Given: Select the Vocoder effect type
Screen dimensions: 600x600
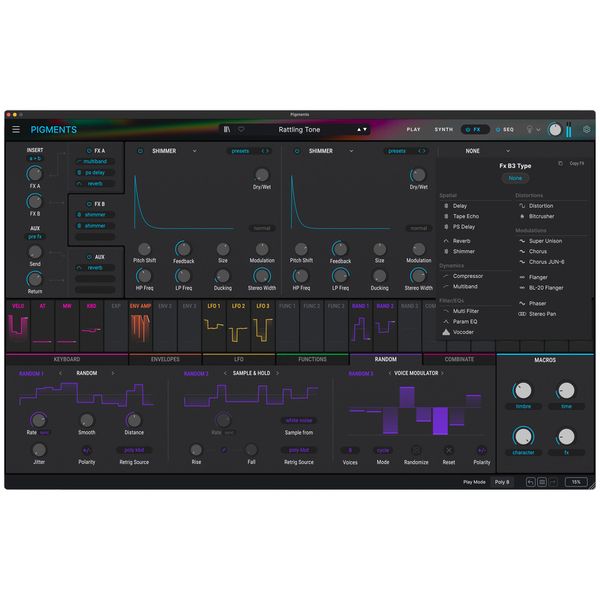Looking at the screenshot, I should tap(463, 331).
